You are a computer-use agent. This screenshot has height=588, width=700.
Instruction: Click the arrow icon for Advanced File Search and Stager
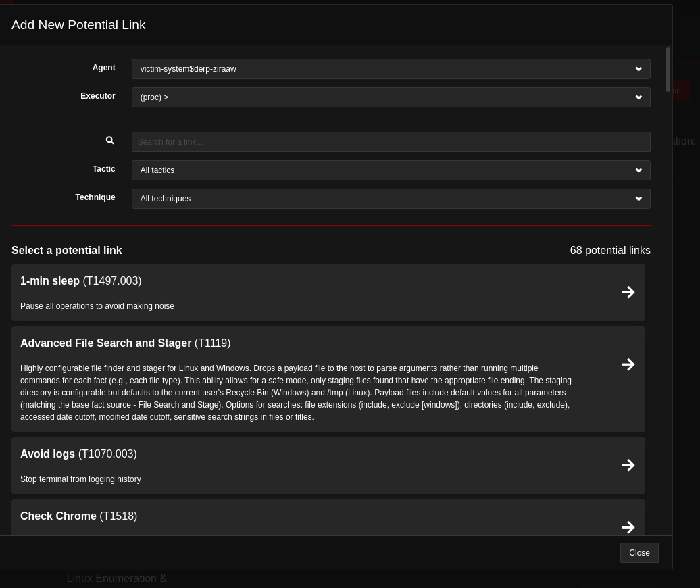coord(628,364)
